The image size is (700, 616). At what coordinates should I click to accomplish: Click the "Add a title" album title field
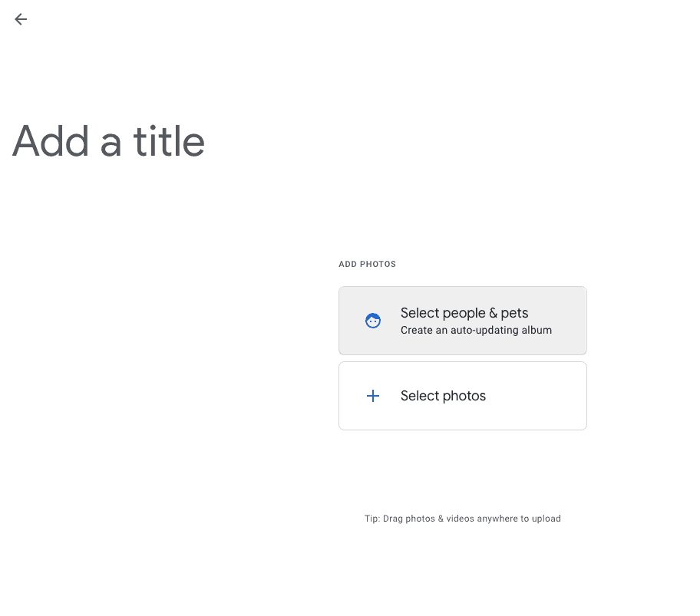click(109, 141)
